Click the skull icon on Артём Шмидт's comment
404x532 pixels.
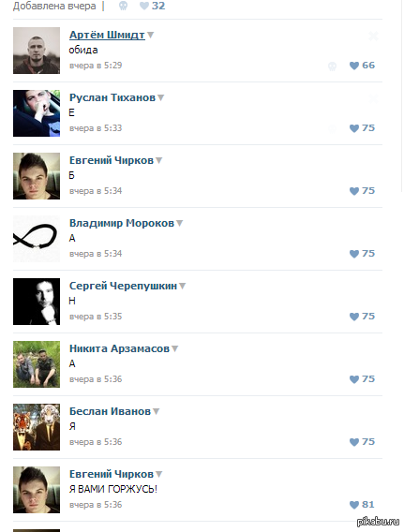(x=333, y=66)
